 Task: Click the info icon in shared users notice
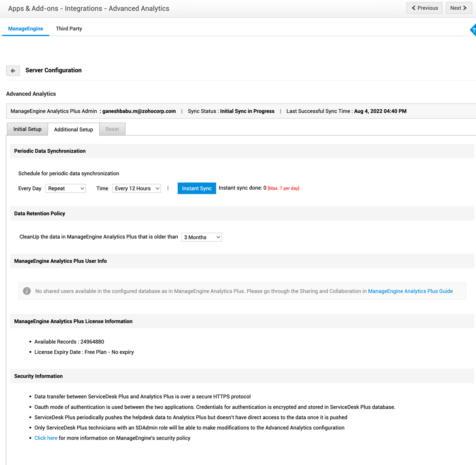click(27, 291)
